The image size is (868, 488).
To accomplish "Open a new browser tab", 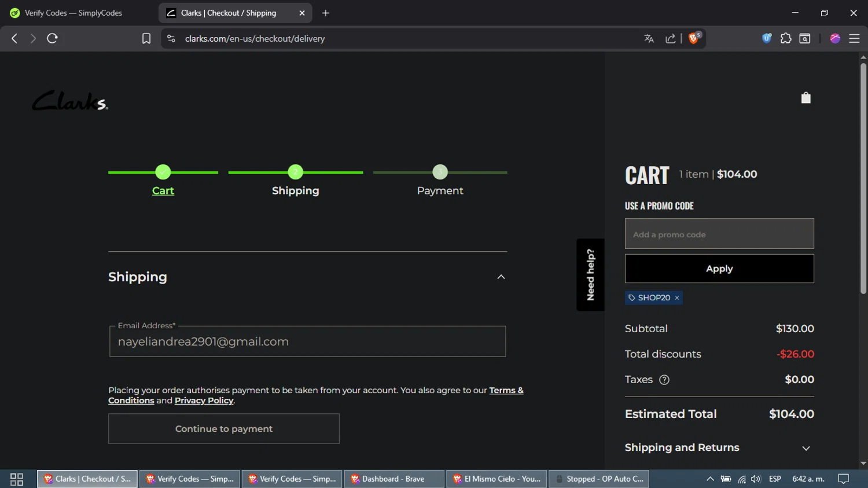I will [x=325, y=13].
